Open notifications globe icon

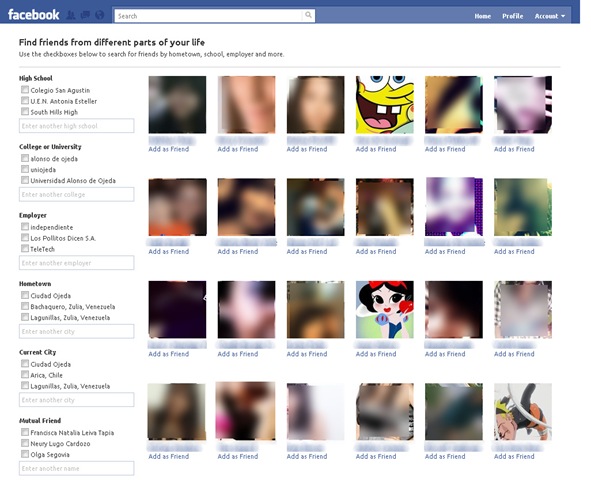pos(100,15)
